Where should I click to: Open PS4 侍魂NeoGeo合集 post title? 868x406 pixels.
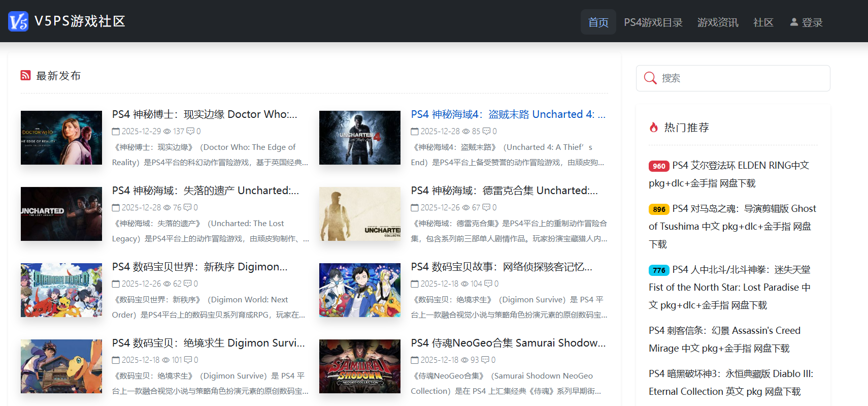coord(508,343)
